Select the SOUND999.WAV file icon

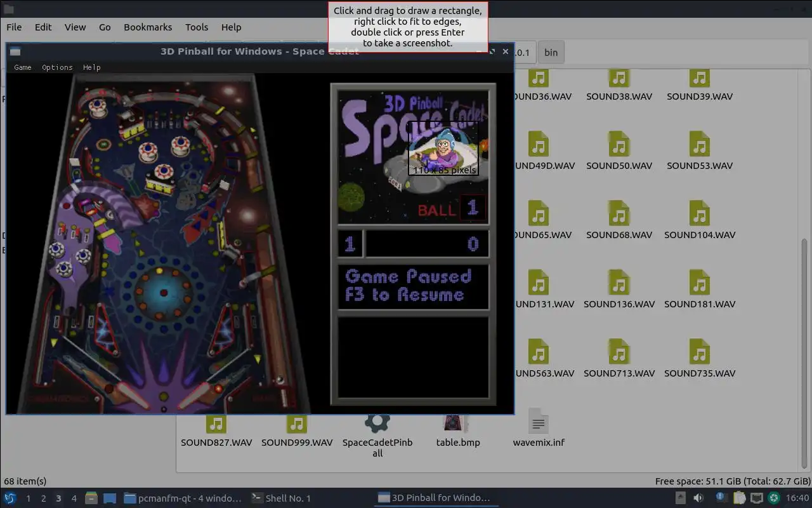point(297,424)
